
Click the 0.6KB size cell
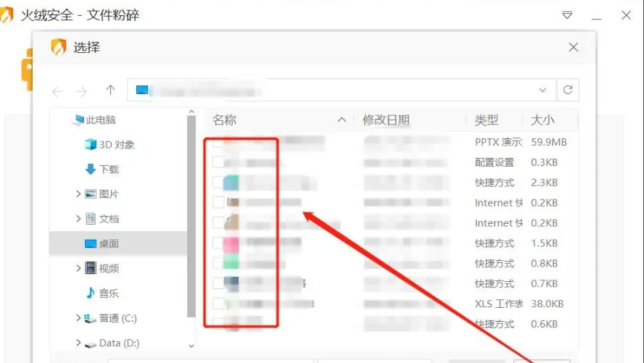[x=544, y=324]
